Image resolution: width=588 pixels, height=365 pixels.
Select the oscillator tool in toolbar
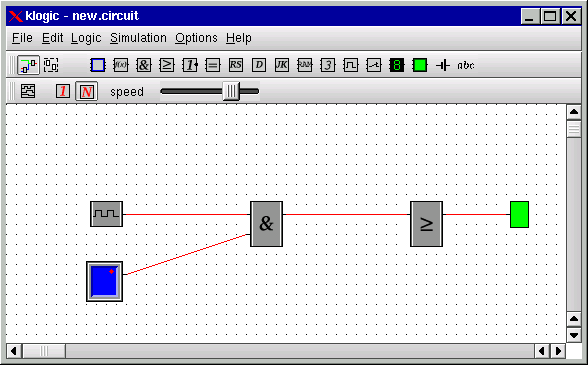(351, 65)
